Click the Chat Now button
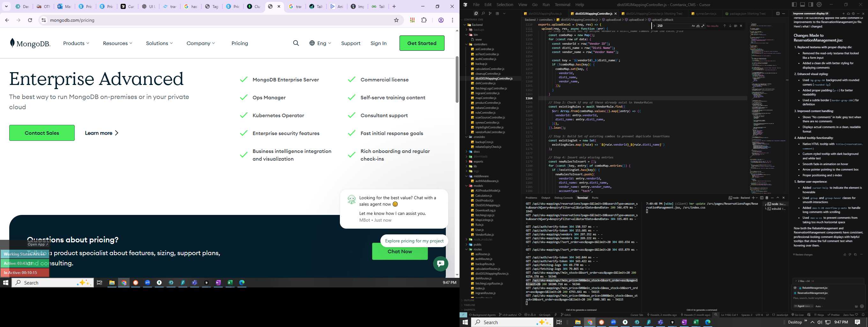868x327 pixels. pyautogui.click(x=400, y=252)
